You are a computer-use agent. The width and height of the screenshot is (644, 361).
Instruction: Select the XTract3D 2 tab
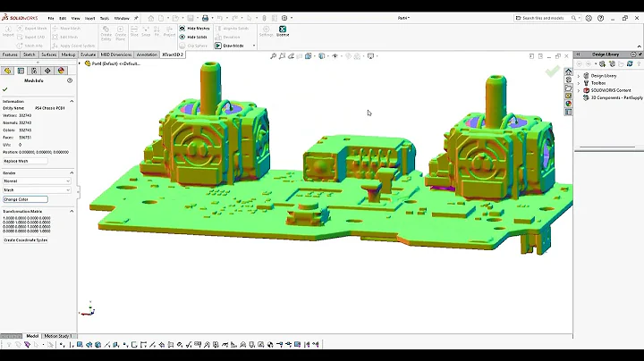coord(173,55)
